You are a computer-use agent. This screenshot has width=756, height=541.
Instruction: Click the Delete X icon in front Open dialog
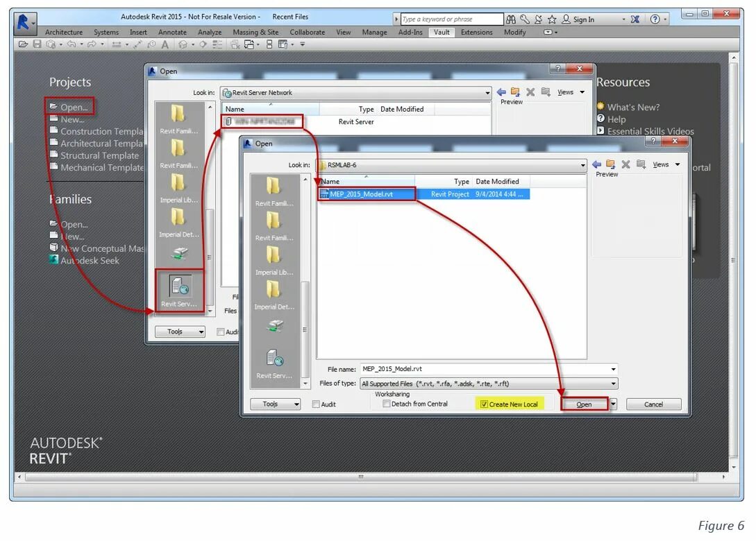(625, 164)
